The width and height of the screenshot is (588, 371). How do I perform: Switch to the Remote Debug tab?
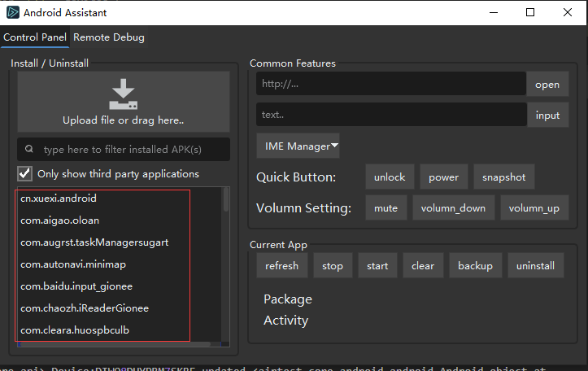(109, 37)
